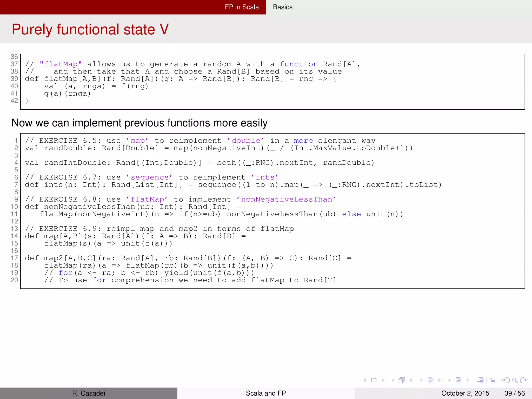
Task: Click the next section arrow in navigation bar
Action: (x=468, y=380)
